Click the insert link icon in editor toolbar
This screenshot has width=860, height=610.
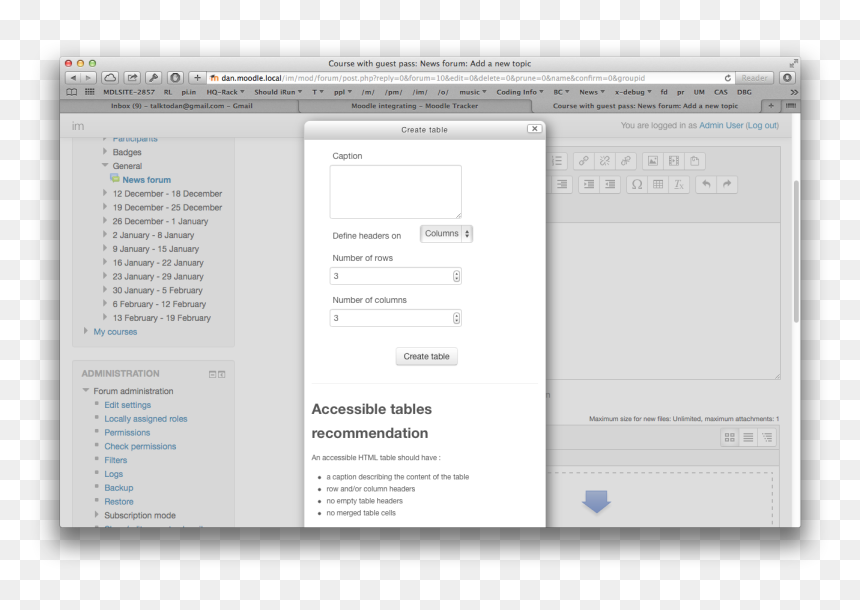click(584, 161)
